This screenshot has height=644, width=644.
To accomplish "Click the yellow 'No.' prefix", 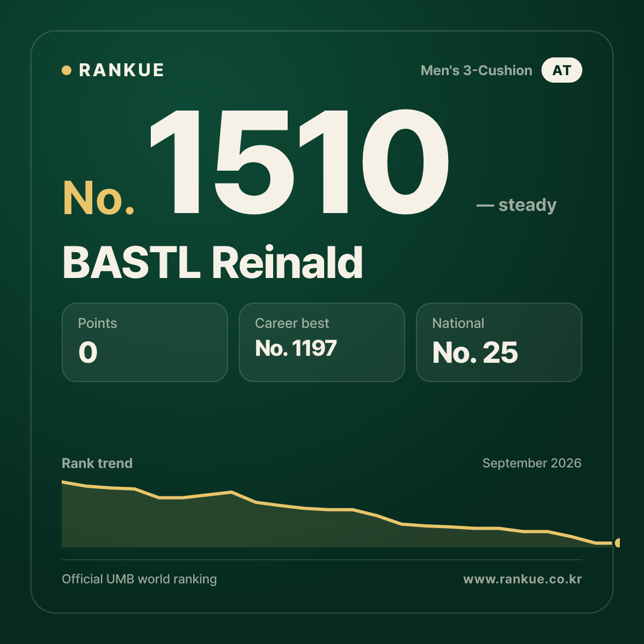I will coord(99,199).
